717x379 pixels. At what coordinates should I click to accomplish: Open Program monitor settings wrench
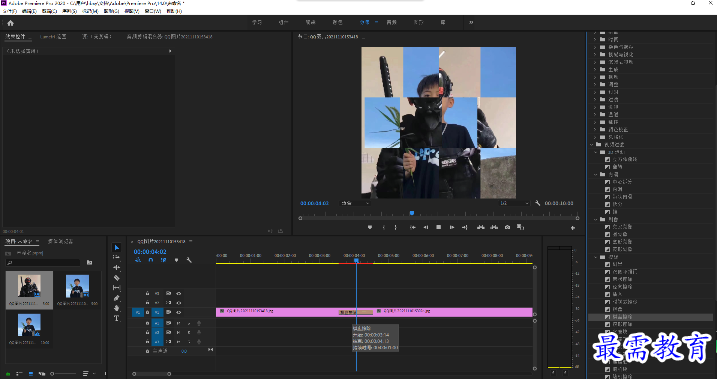click(538, 203)
